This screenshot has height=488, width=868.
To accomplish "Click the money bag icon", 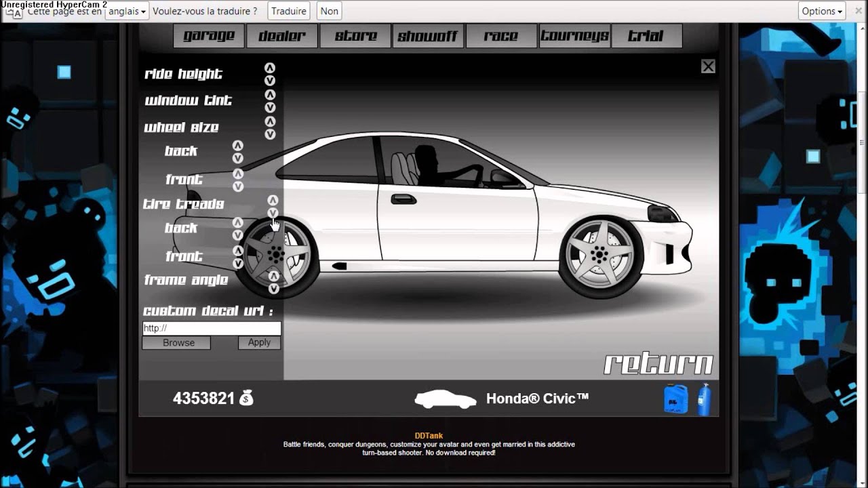I will 246,399.
